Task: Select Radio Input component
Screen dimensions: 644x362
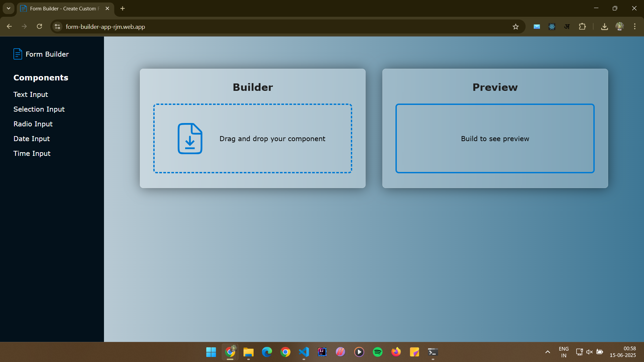Action: pos(33,124)
